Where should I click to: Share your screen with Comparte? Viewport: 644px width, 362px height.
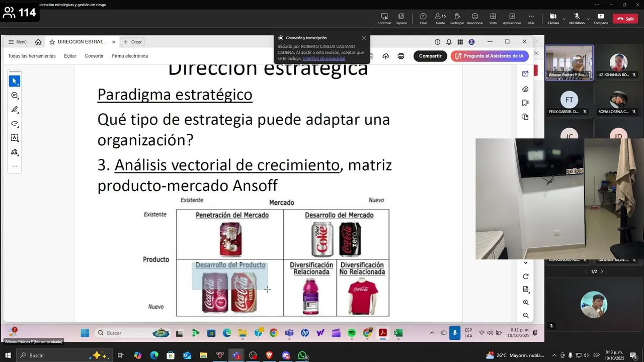pyautogui.click(x=601, y=19)
